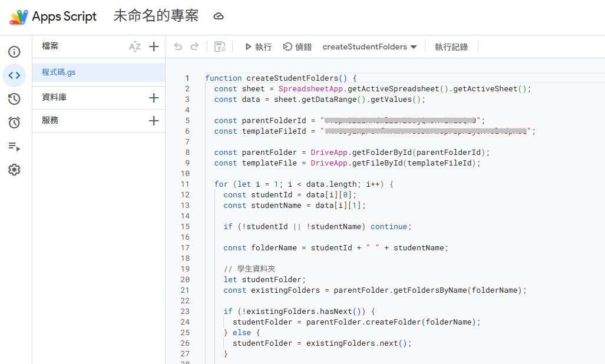Screen dimensions: 605x364
Task: Save project with the floppy disk icon
Action: click(220, 47)
